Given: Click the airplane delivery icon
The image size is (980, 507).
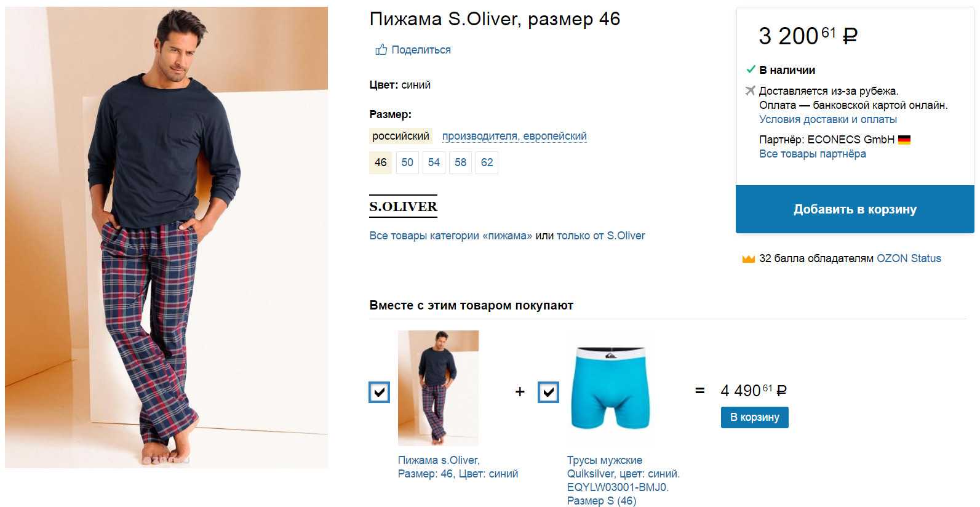Looking at the screenshot, I should (750, 91).
